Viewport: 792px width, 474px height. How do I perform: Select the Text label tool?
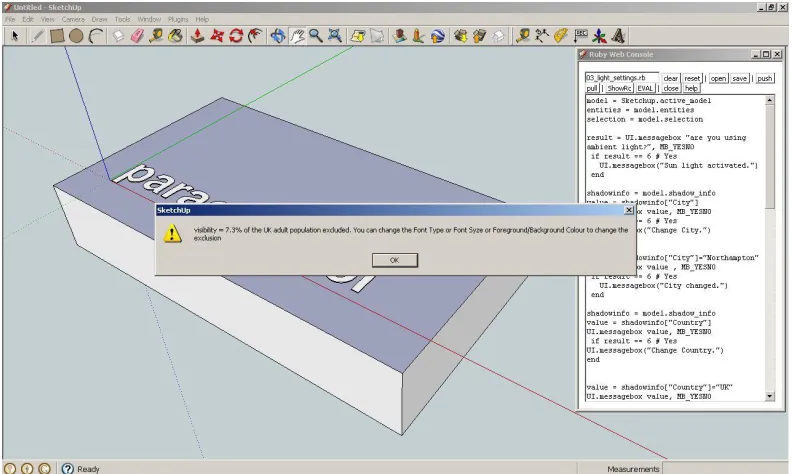pyautogui.click(x=580, y=36)
